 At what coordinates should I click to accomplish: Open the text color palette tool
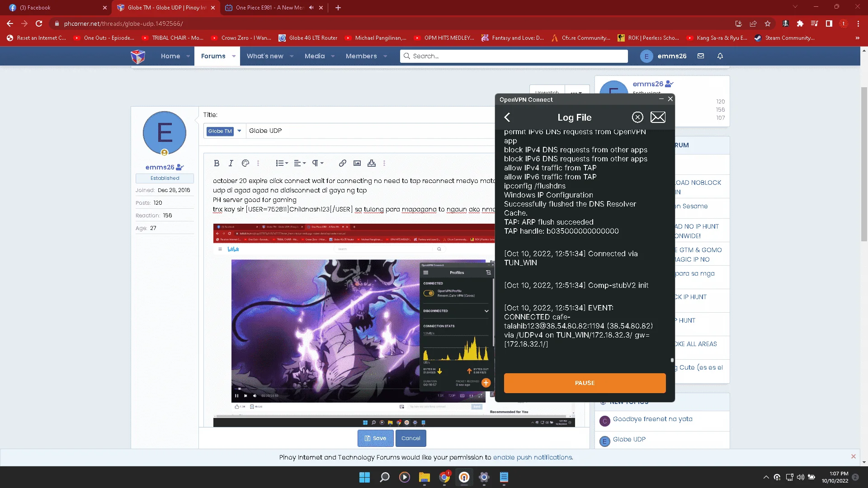pos(245,163)
